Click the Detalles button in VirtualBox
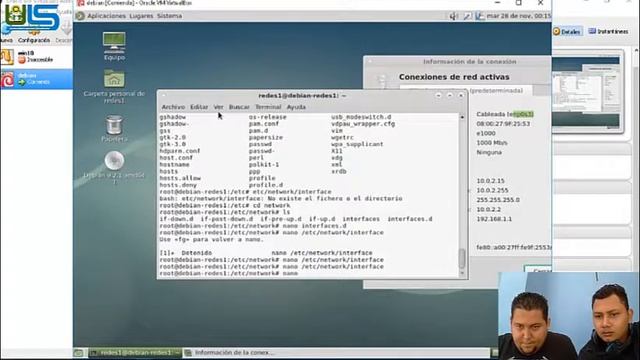Image resolution: width=640 pixels, height=360 pixels. pyautogui.click(x=567, y=31)
